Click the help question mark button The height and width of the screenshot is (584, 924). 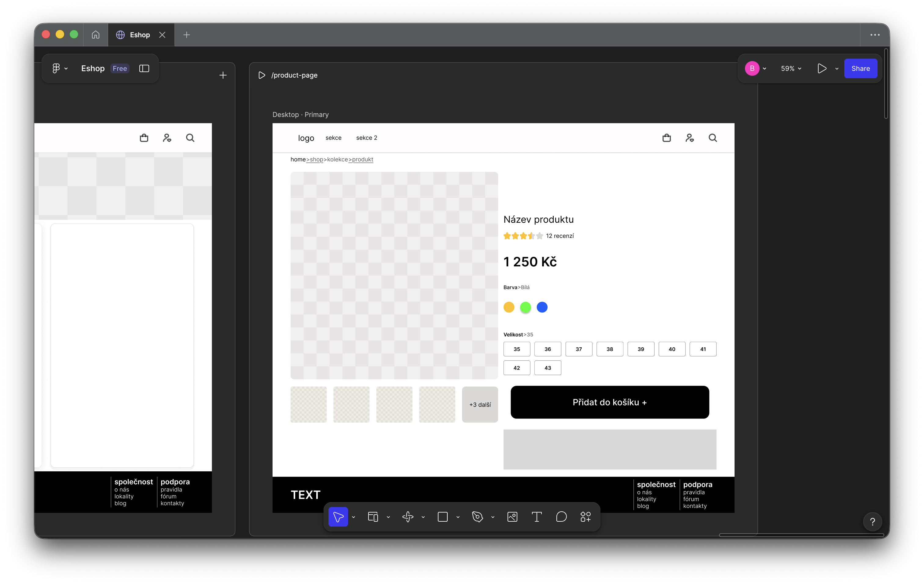coord(873,521)
